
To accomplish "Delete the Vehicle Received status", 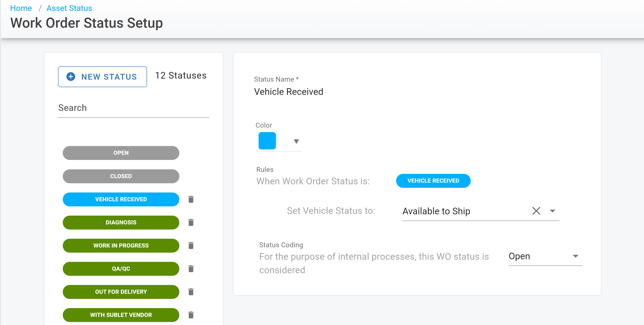I will pos(191,199).
